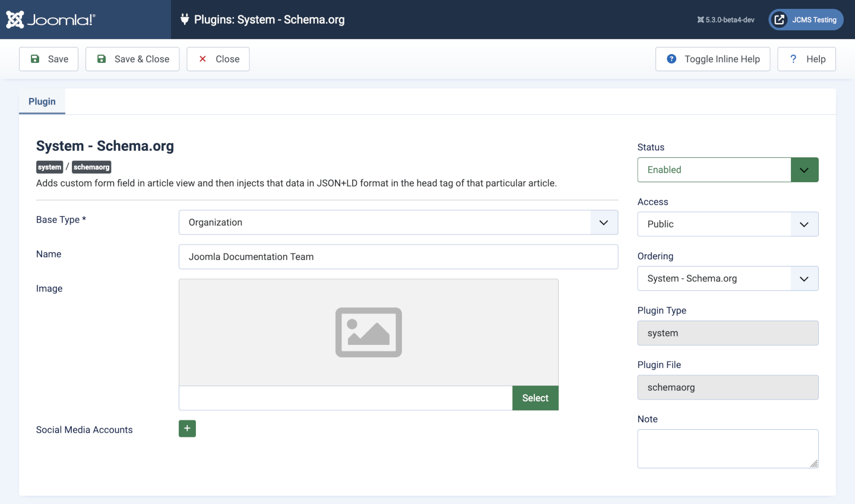Screen dimensions: 855x504
Task: Click the system badge under the title
Action: coord(49,167)
